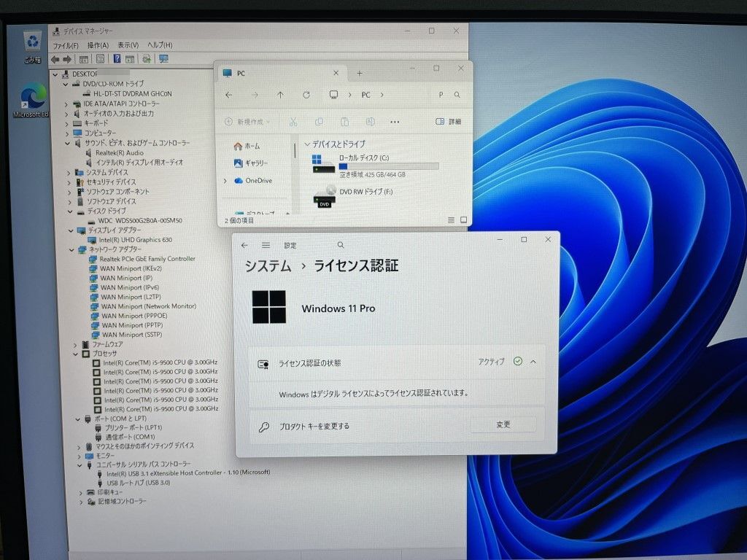Collapse the activation state section chevron

(533, 362)
